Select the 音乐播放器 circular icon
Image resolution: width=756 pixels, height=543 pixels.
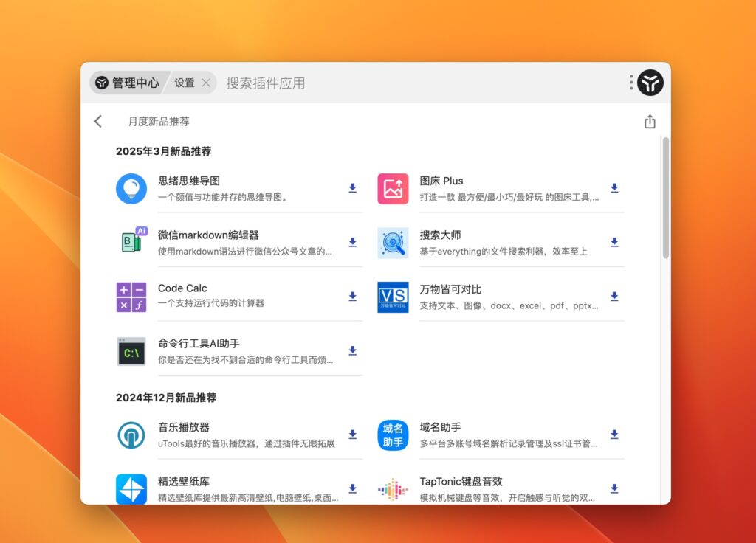pos(131,435)
